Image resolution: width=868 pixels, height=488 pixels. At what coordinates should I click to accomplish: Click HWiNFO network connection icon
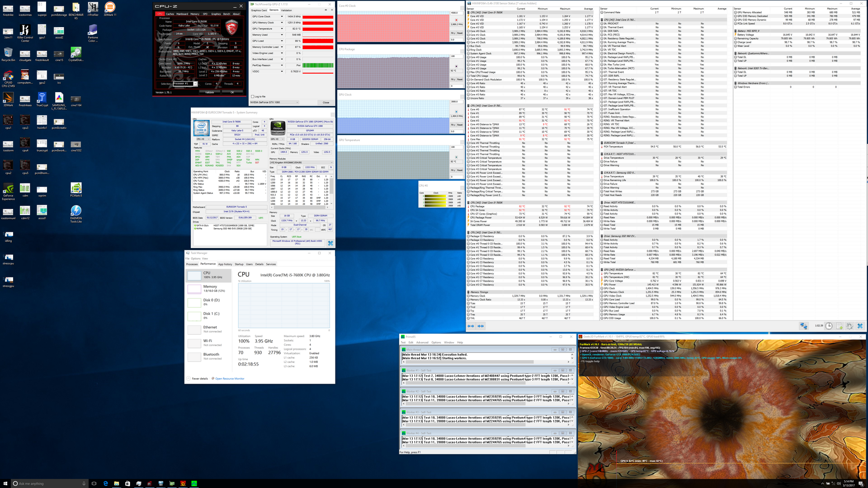803,326
